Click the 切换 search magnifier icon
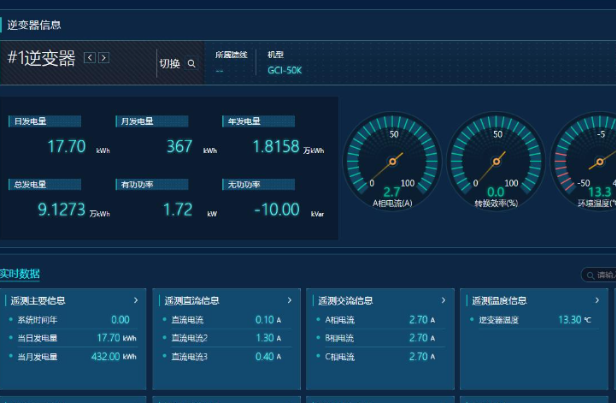Image resolution: width=616 pixels, height=403 pixels. [192, 64]
